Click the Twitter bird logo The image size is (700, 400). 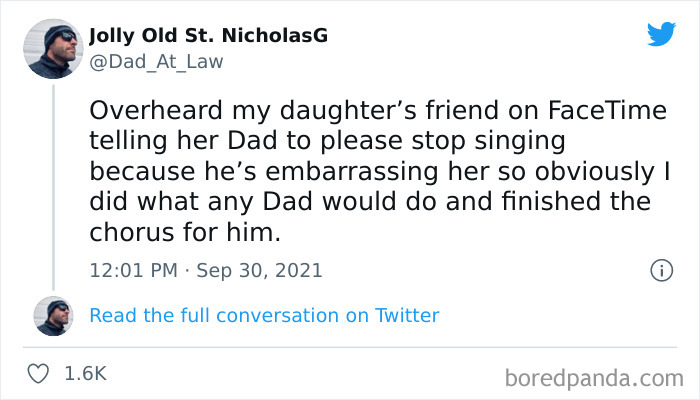click(661, 34)
